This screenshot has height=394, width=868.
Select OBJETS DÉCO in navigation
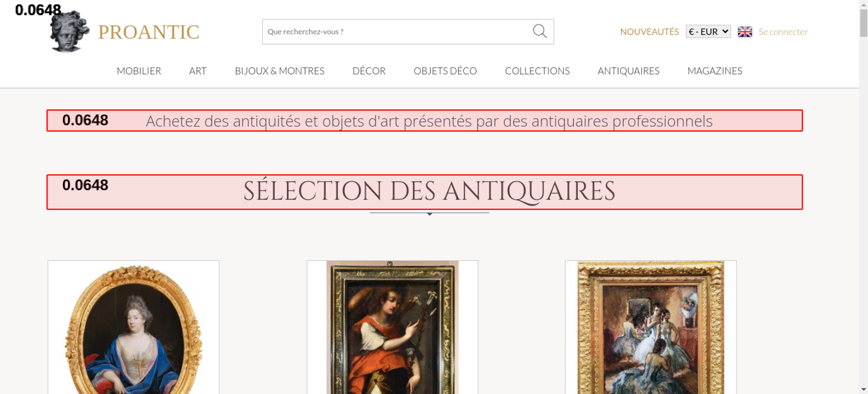point(445,71)
